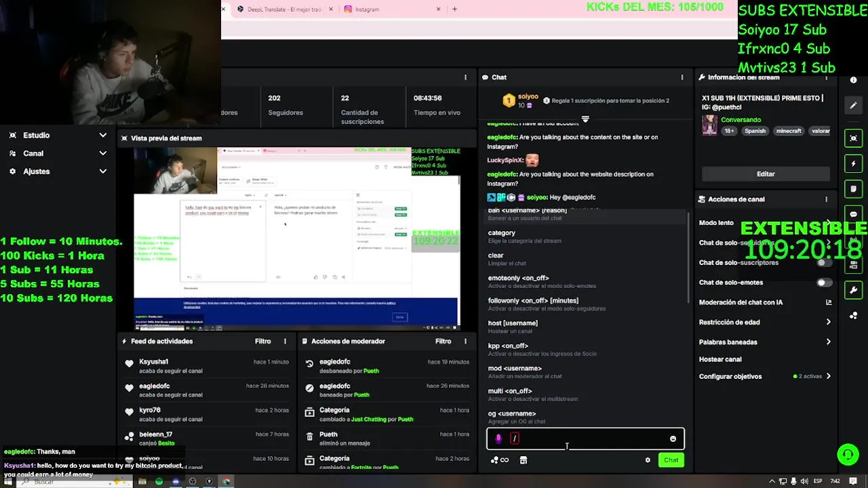The width and height of the screenshot is (868, 488).
Task: Click the chat message input field
Action: (585, 439)
